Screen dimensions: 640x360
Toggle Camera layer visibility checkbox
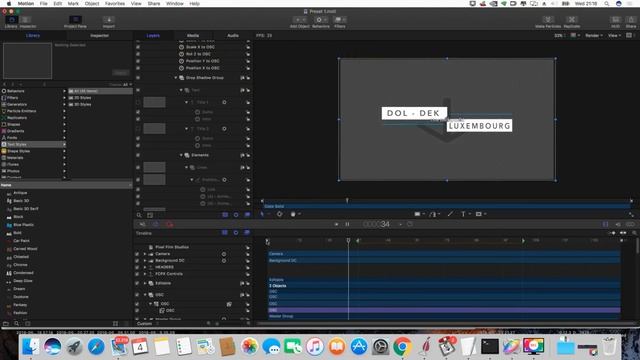[x=137, y=254]
